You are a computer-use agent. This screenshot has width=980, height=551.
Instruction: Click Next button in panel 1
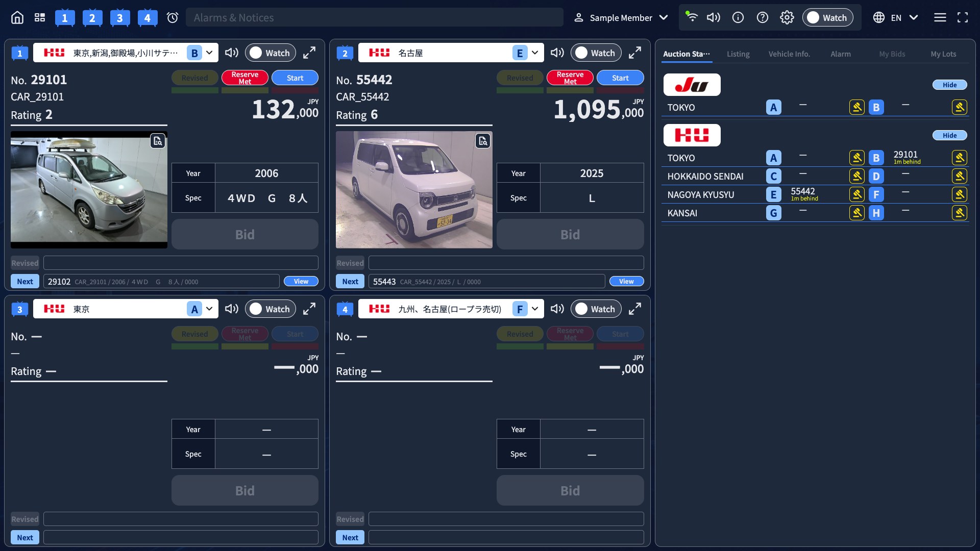click(x=25, y=281)
